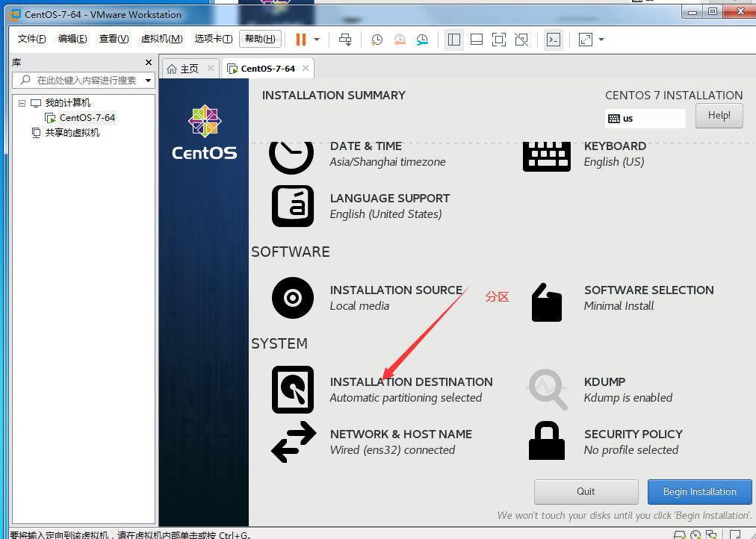Open the snapshot manager icon
This screenshot has width=756, height=539.
click(x=422, y=40)
